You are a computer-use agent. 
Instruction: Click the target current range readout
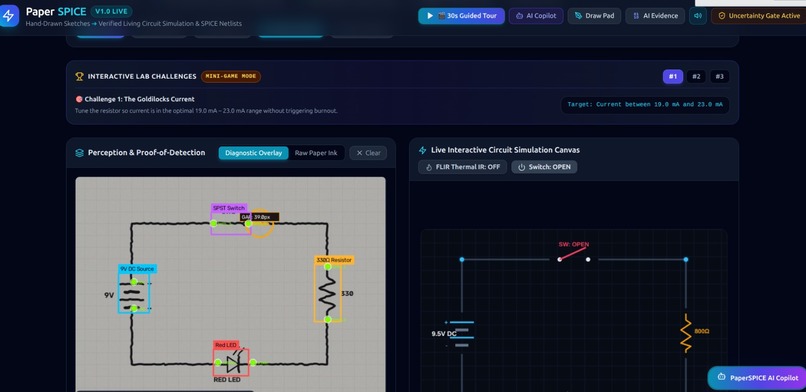[645, 104]
